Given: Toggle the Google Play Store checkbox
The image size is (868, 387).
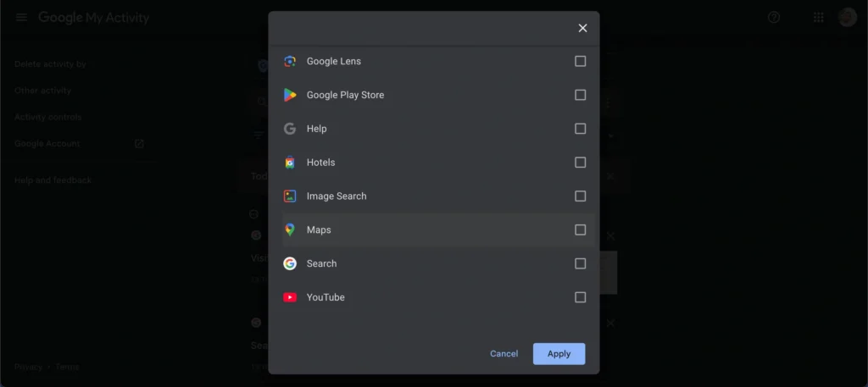Looking at the screenshot, I should point(580,95).
